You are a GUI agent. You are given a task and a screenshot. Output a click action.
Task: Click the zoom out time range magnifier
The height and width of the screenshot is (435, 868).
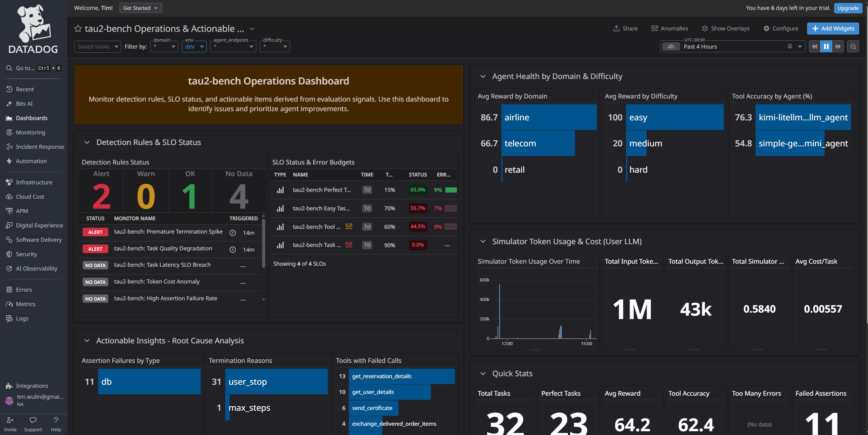point(853,47)
